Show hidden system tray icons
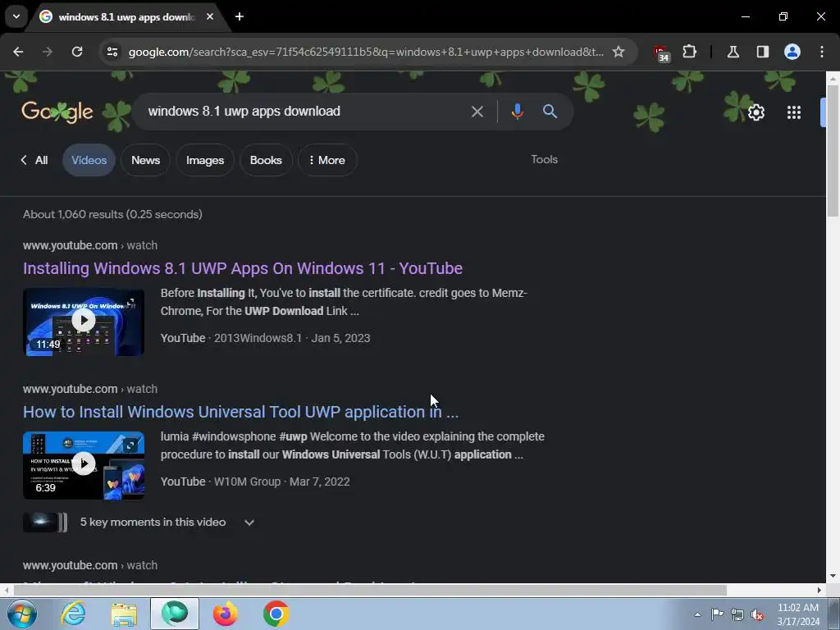This screenshot has width=840, height=630. (697, 614)
